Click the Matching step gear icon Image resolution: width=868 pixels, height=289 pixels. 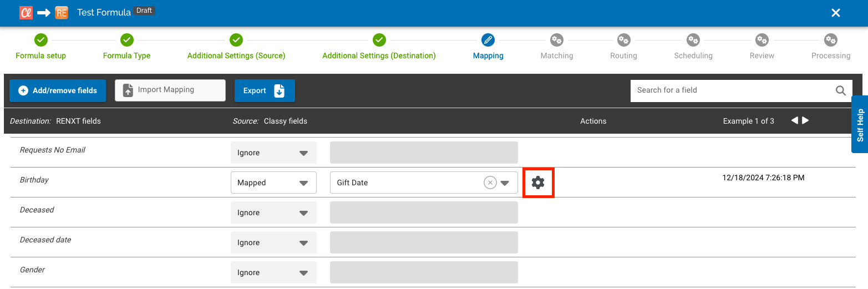click(557, 40)
